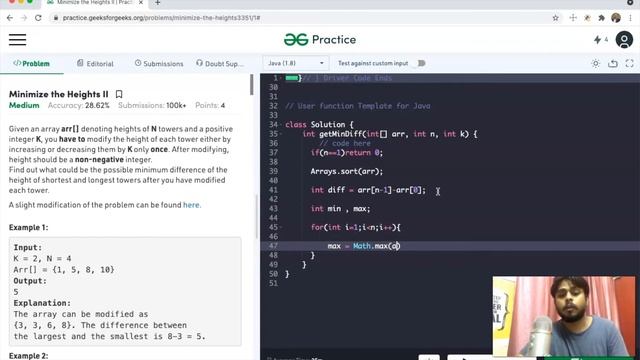Click the 'int min , max;' line
The height and width of the screenshot is (360, 640).
pyautogui.click(x=340, y=209)
